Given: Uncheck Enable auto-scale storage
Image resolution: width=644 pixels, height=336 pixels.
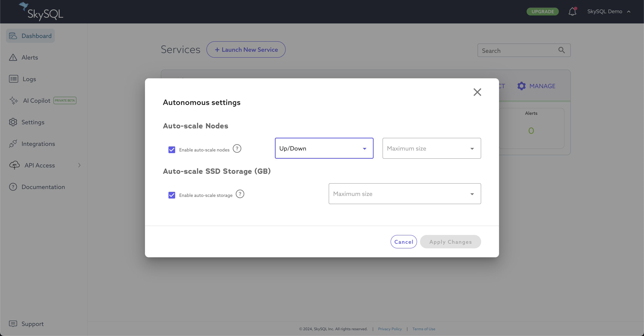Looking at the screenshot, I should [171, 195].
